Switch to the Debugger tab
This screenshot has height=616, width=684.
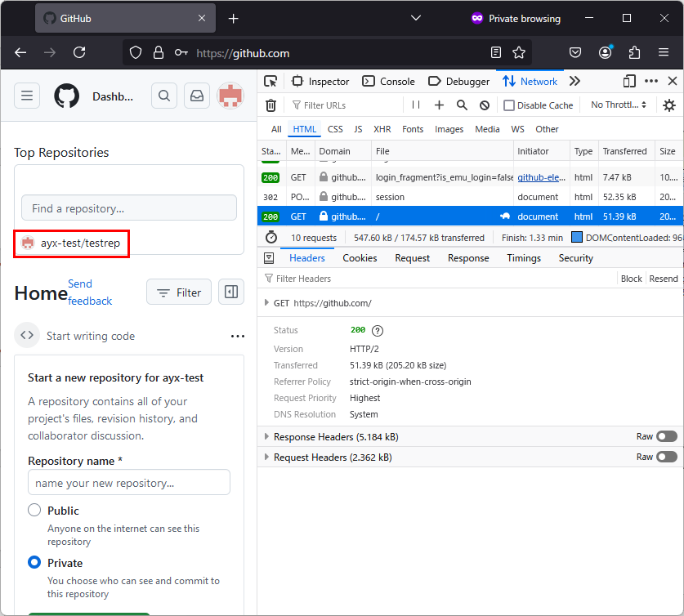pos(459,82)
